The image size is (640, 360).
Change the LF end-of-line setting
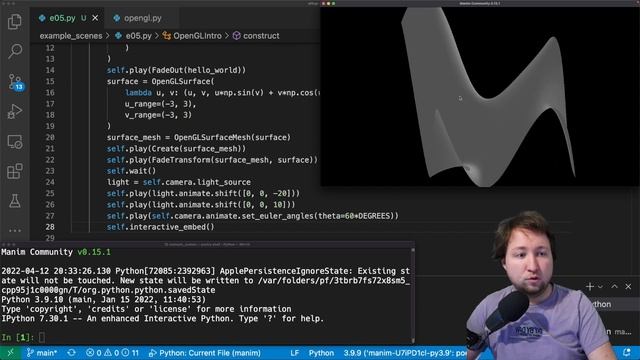coord(294,353)
